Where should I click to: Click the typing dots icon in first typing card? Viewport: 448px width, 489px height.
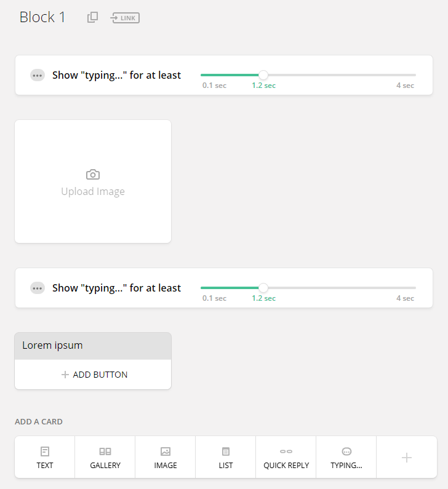coord(38,75)
